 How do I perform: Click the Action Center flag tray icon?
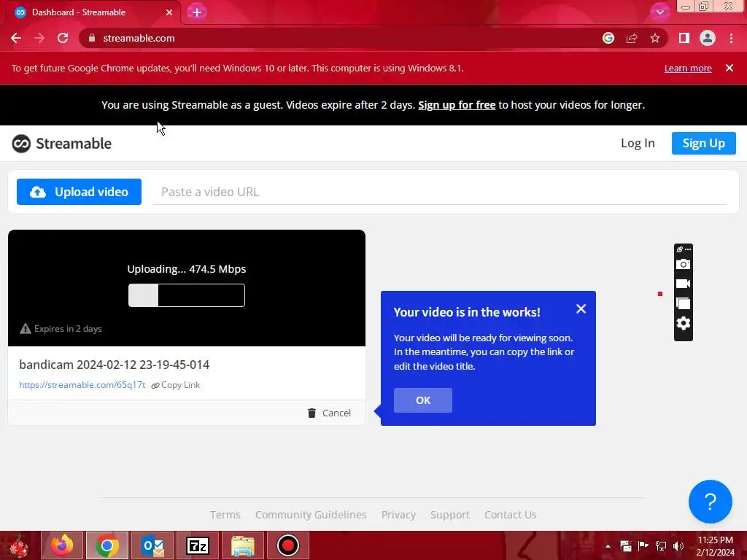(643, 545)
